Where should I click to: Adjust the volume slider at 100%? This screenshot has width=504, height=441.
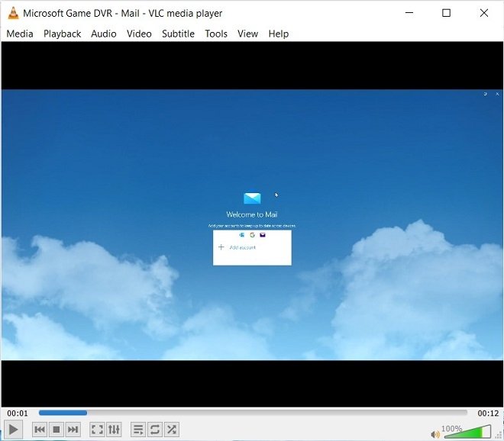point(467,431)
